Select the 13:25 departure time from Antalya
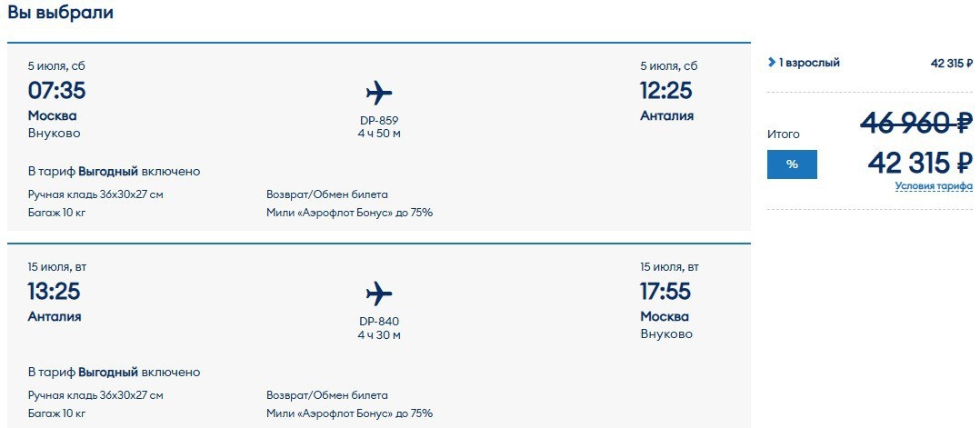 [x=54, y=292]
